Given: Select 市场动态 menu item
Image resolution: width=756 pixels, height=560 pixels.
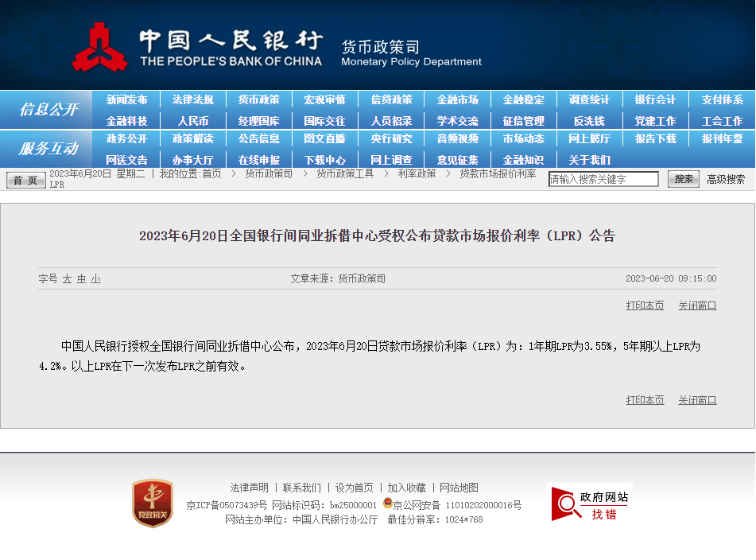Looking at the screenshot, I should coord(524,139).
